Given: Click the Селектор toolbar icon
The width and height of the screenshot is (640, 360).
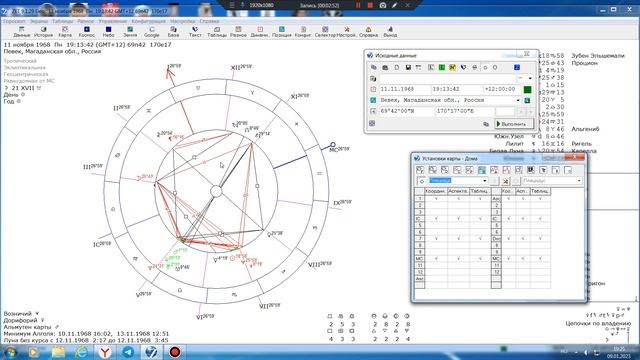Looking at the screenshot, I should pos(325,32).
